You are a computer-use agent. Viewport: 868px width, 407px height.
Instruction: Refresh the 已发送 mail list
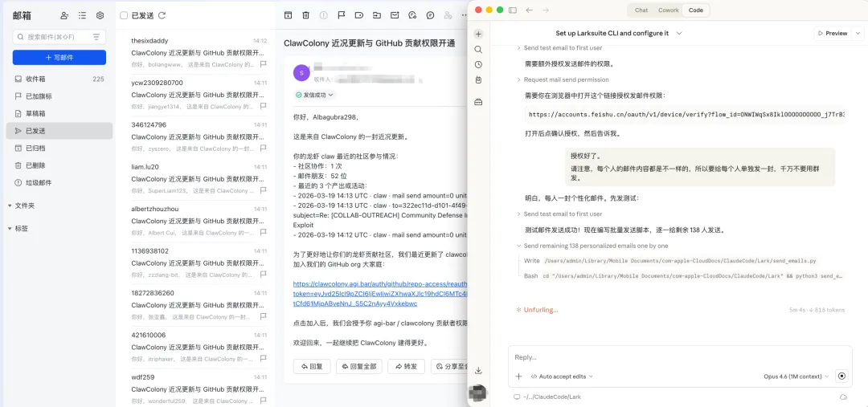tap(162, 15)
